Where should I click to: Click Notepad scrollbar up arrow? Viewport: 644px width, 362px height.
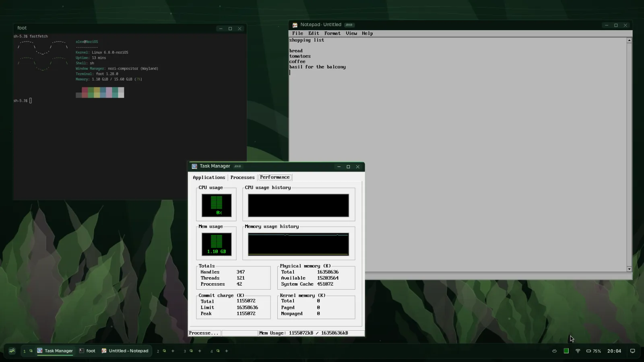coord(629,40)
